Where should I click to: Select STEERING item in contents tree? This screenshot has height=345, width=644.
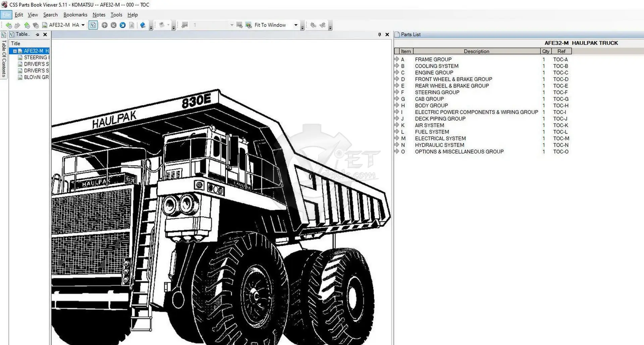tap(36, 58)
